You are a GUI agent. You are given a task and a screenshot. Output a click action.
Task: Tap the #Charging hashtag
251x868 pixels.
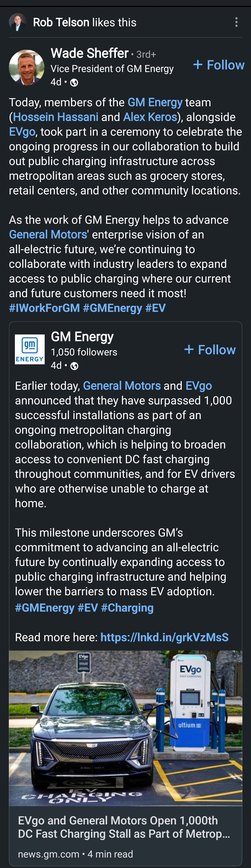(x=127, y=608)
